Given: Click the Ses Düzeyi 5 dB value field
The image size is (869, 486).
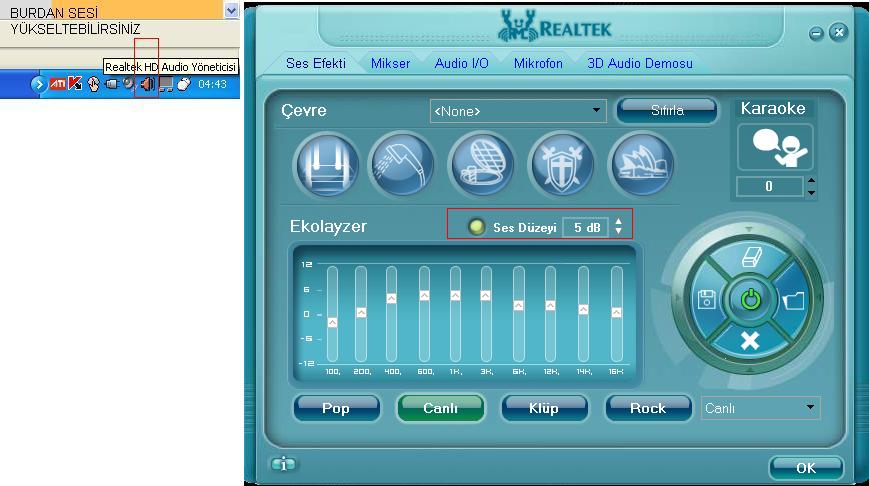Looking at the screenshot, I should [x=585, y=227].
